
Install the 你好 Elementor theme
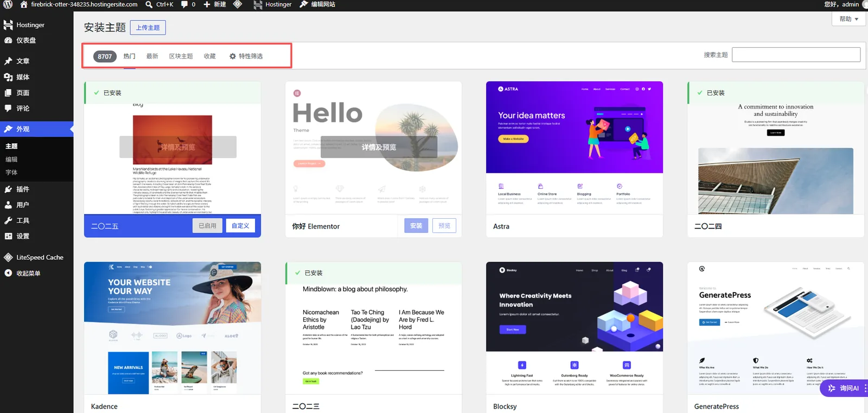point(416,226)
